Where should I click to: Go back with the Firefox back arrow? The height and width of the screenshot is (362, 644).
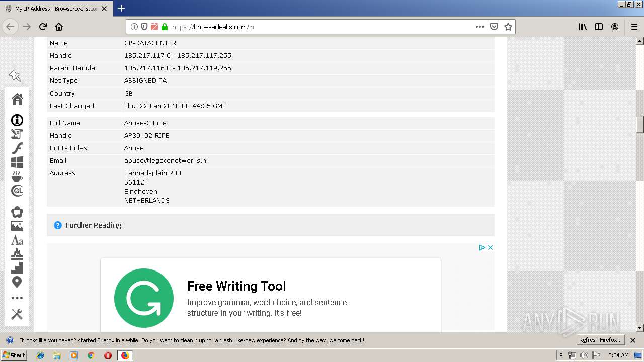pos(10,27)
